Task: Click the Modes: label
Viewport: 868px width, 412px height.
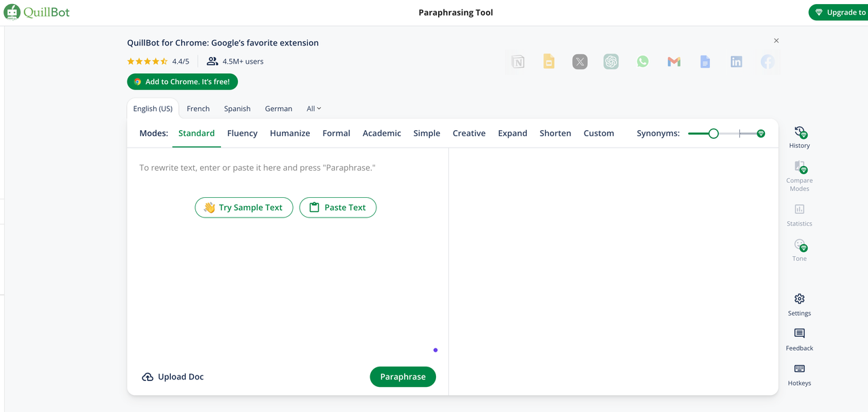Action: [153, 133]
